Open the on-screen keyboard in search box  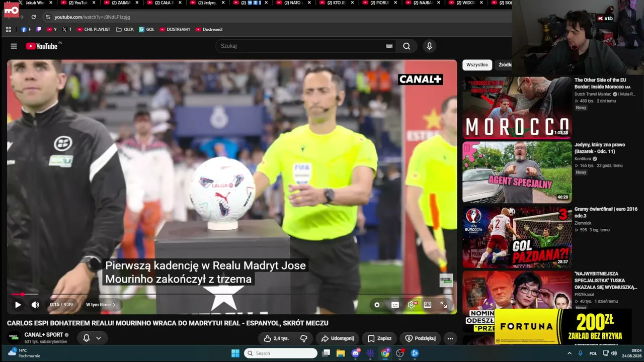[x=389, y=46]
